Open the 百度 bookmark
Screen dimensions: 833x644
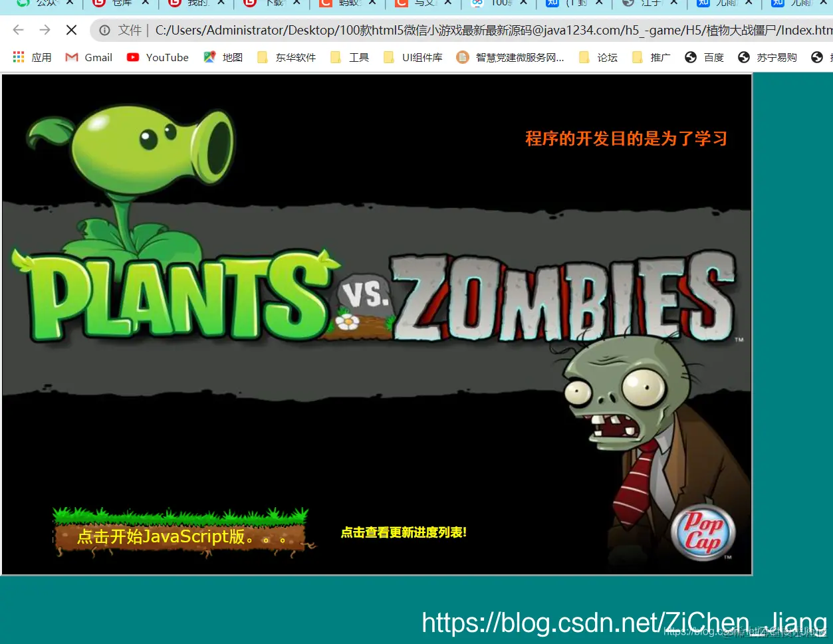coord(705,58)
